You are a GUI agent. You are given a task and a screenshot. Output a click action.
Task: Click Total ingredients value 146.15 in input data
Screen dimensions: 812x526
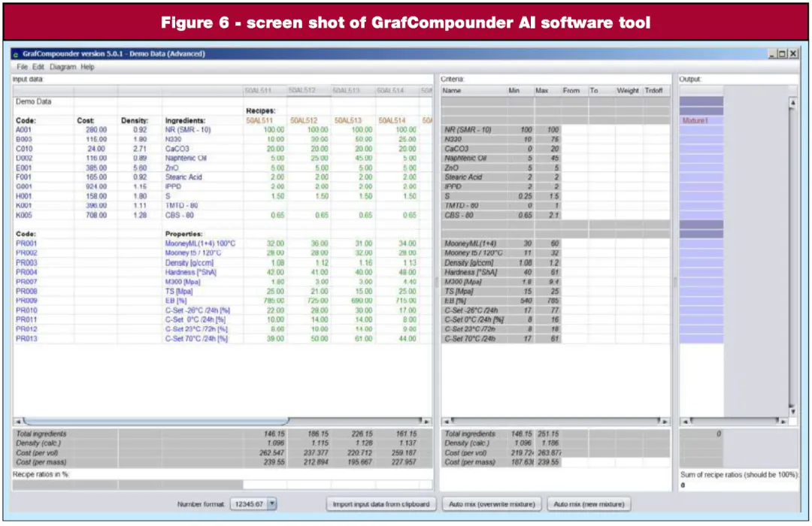(274, 434)
